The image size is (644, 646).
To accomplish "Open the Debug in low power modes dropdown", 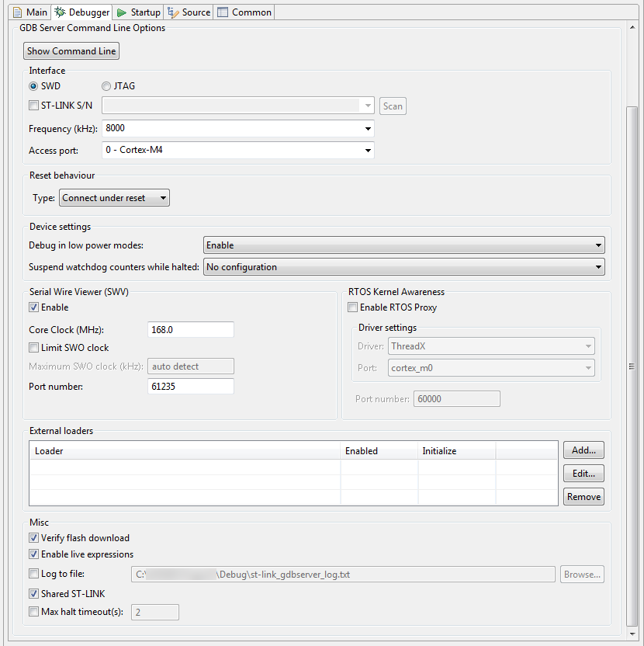I will pos(599,245).
